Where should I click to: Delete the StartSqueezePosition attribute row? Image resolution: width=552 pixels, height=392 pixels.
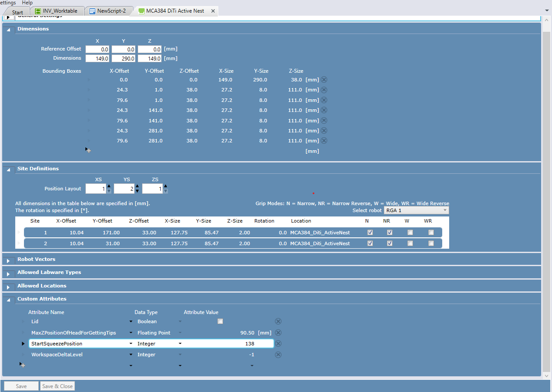tap(278, 344)
